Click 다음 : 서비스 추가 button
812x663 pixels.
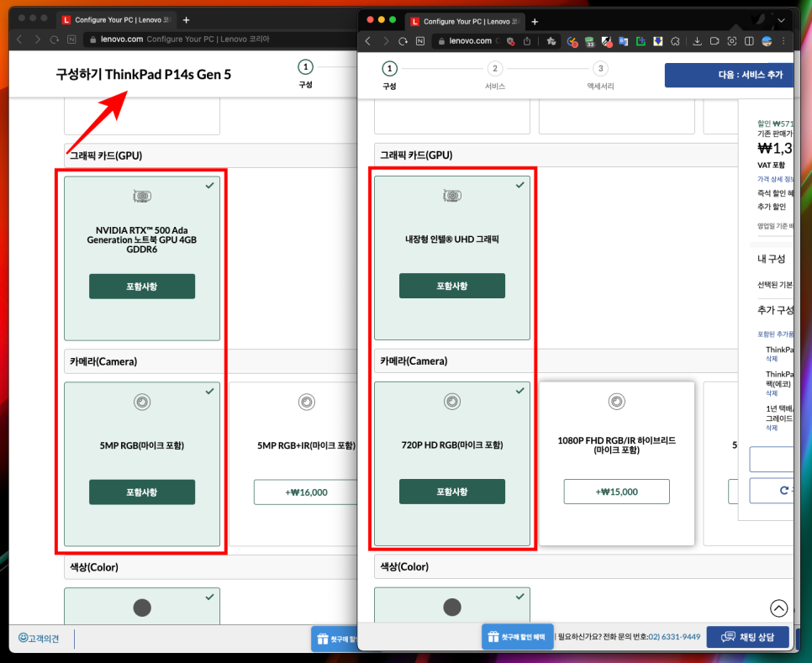[x=729, y=75]
